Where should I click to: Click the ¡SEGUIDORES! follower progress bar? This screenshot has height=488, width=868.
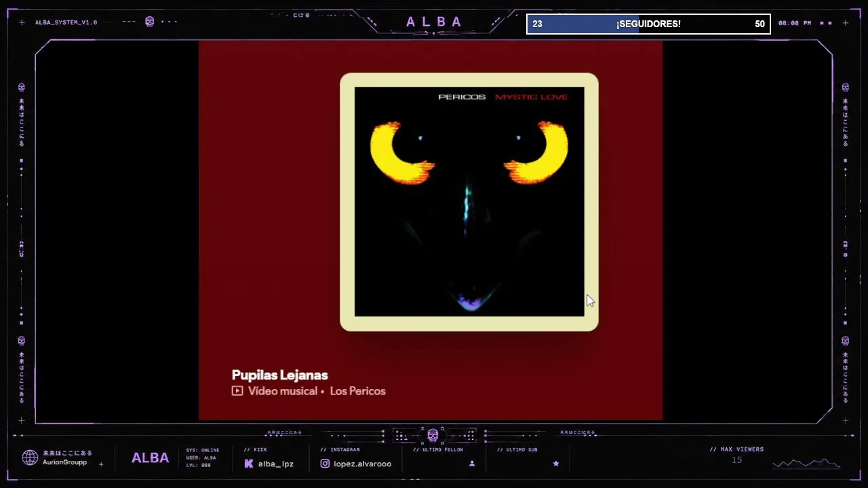point(648,24)
